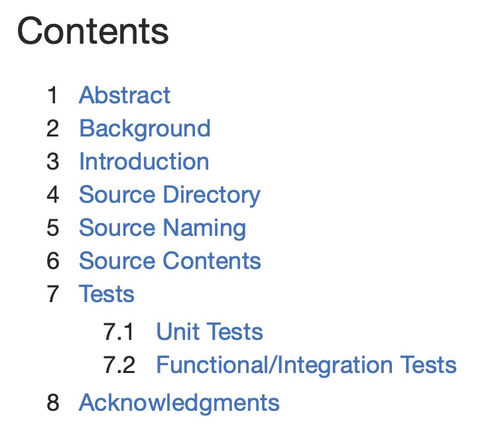Navigate to the Source Naming link
Viewport: 504px width, 428px height.
162,228
